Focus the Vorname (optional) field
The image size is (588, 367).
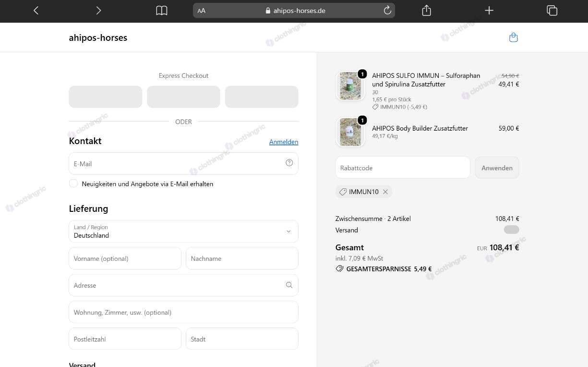click(x=125, y=258)
